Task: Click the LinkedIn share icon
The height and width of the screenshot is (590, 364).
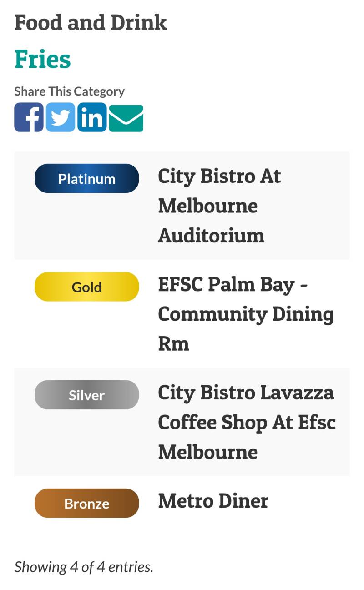Action: click(x=92, y=117)
